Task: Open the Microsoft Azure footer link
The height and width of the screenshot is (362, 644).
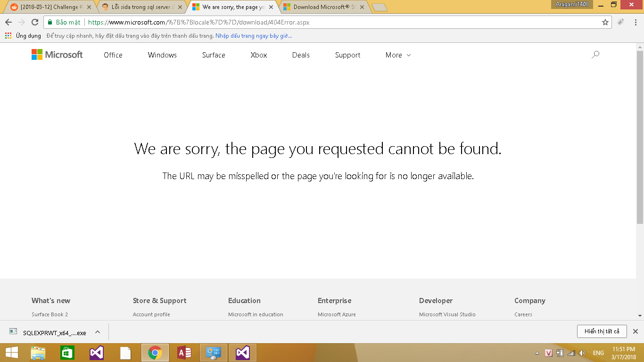Action: (337, 314)
